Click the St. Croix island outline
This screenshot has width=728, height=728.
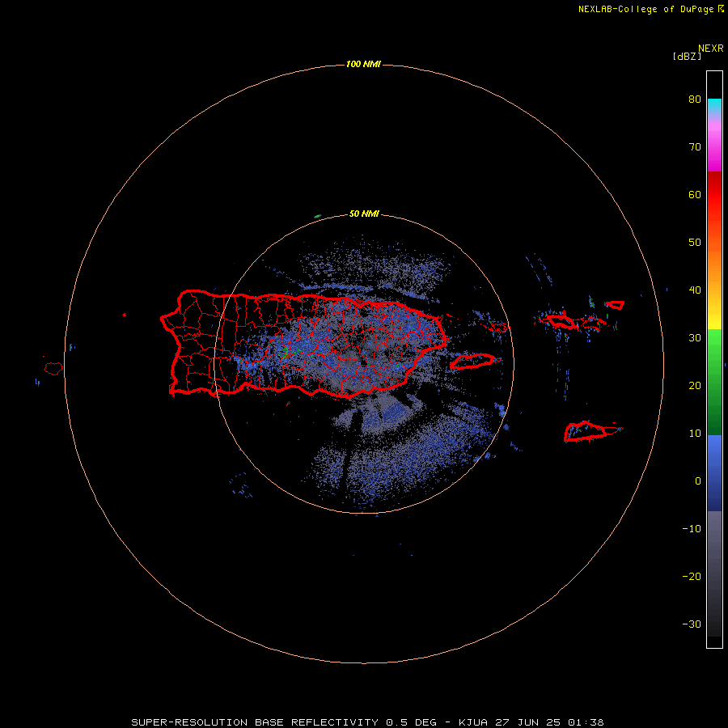[x=586, y=432]
